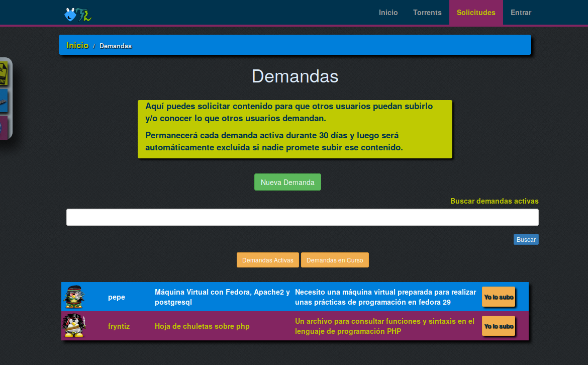Click fryntiz's penguin avatar image
588x365 pixels.
pyautogui.click(x=74, y=326)
